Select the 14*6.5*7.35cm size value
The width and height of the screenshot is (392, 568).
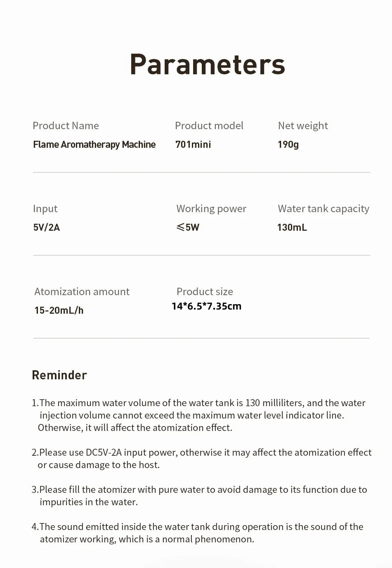[206, 306]
